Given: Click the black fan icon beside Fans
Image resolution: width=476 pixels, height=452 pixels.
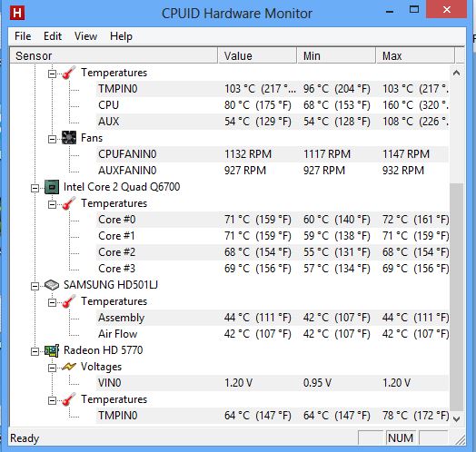Looking at the screenshot, I should pos(69,138).
